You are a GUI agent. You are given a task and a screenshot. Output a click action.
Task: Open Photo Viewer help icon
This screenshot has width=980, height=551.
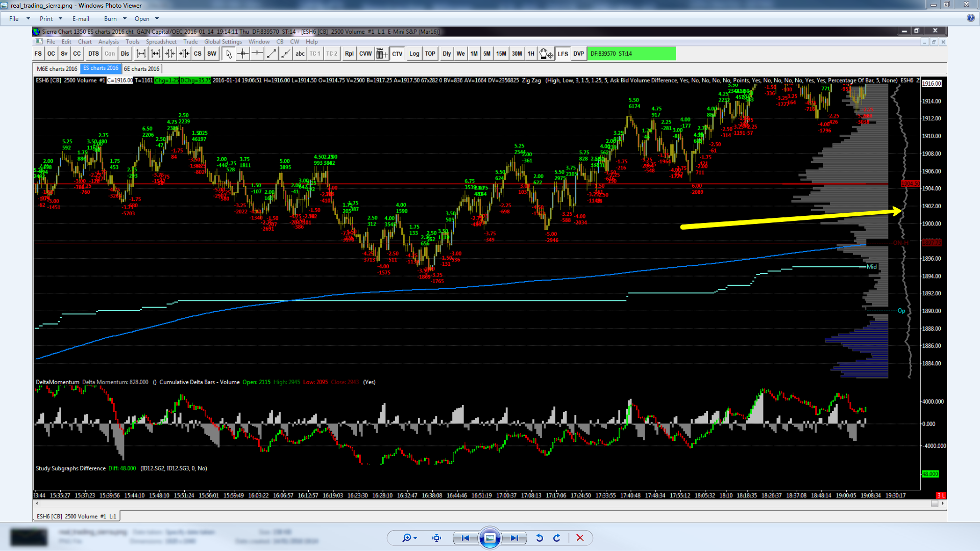970,18
